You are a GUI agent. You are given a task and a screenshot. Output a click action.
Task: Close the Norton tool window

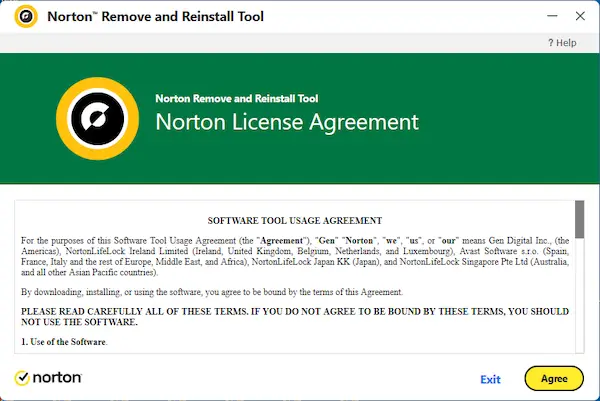click(x=580, y=16)
